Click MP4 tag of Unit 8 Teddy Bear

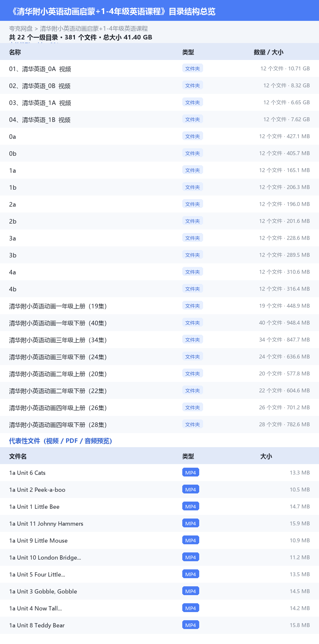tap(191, 625)
